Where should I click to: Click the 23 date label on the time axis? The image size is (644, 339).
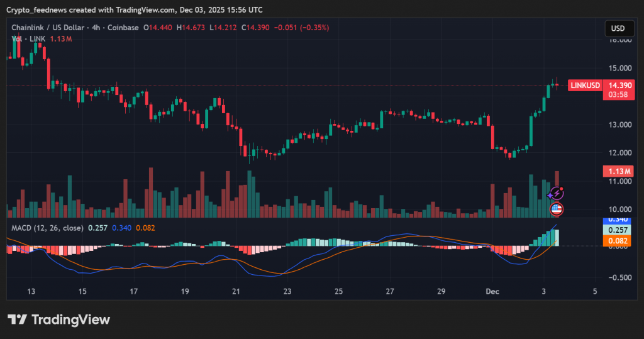pyautogui.click(x=287, y=291)
